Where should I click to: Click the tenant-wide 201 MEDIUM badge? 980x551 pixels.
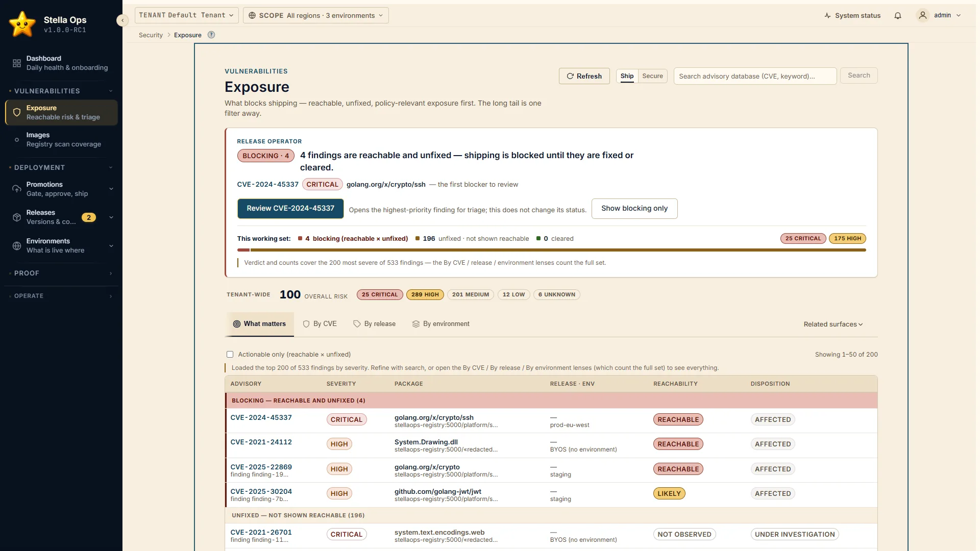[x=471, y=295]
